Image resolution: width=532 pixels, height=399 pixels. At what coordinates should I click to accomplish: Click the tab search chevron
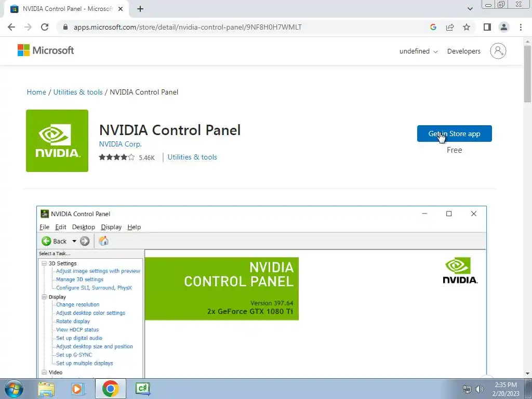(x=470, y=9)
